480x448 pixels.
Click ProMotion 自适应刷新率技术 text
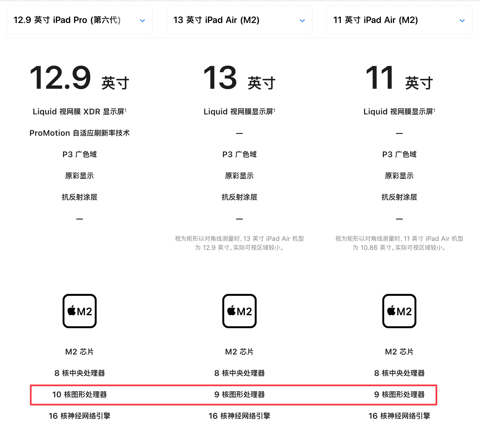click(79, 133)
